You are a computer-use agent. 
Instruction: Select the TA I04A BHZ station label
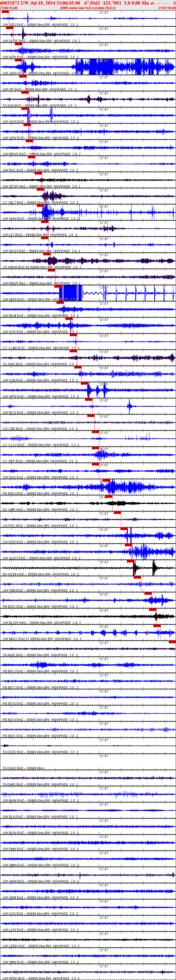(40, 105)
